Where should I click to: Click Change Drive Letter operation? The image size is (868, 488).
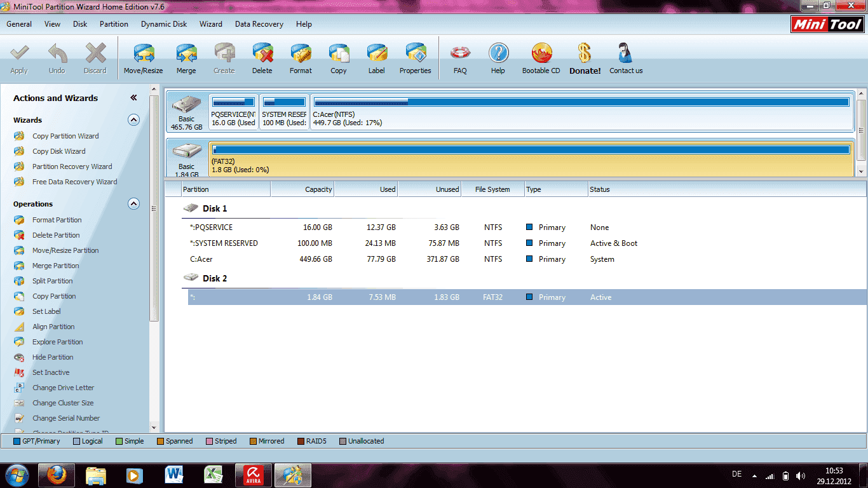click(x=63, y=388)
